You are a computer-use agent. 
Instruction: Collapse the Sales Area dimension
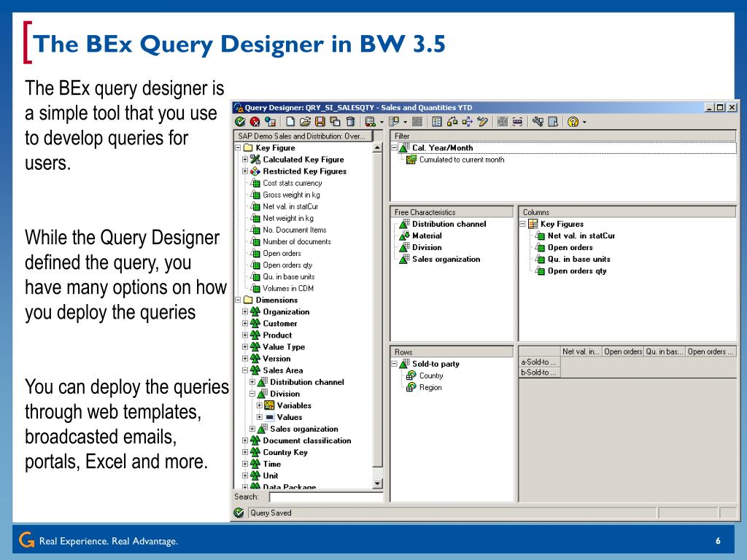[245, 370]
